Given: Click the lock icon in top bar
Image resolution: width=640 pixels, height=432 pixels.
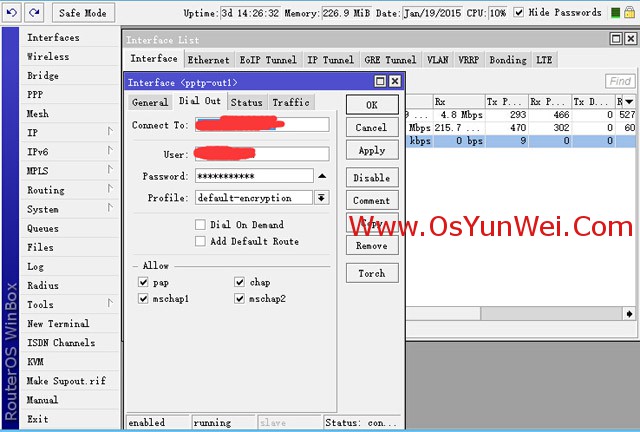Looking at the screenshot, I should pos(629,13).
